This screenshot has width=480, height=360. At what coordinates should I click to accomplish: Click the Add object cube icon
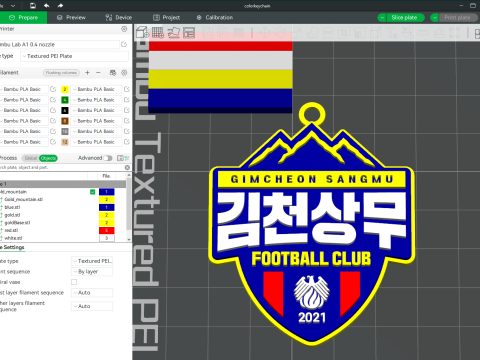click(142, 32)
